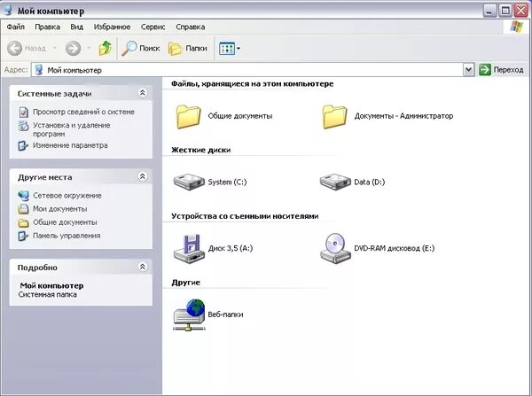This screenshot has width=532, height=396.
Task: Open the Вид menu
Action: click(76, 27)
